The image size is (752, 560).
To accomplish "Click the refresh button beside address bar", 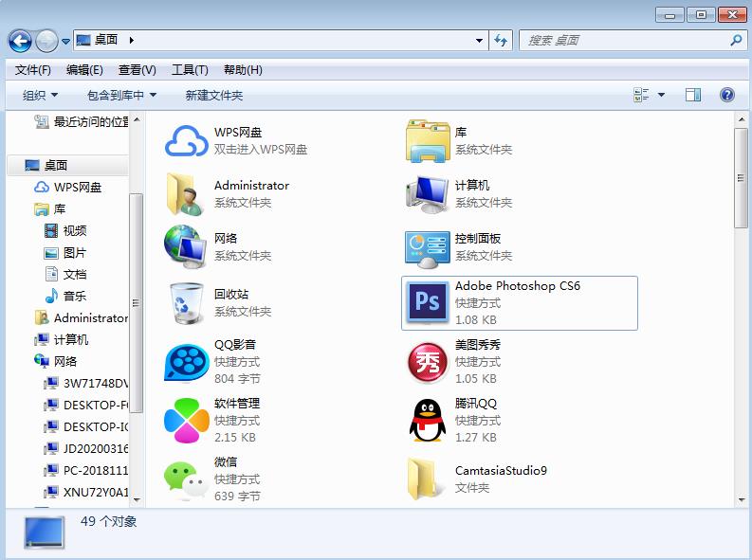I will [x=501, y=40].
